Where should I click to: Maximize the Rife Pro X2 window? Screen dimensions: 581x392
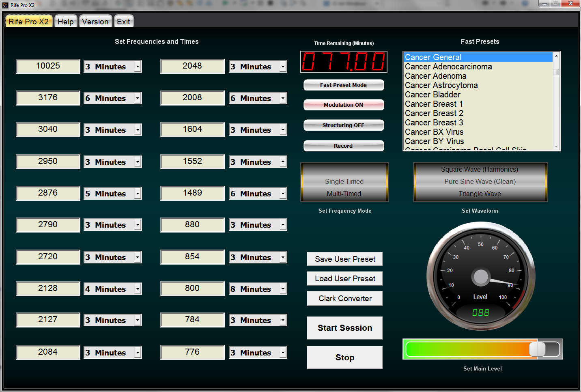click(x=555, y=4)
